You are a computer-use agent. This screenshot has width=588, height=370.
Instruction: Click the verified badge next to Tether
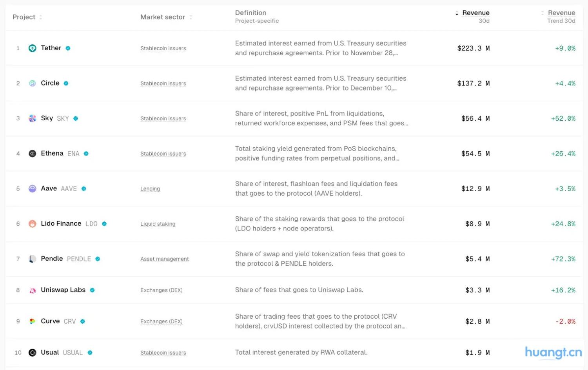68,48
